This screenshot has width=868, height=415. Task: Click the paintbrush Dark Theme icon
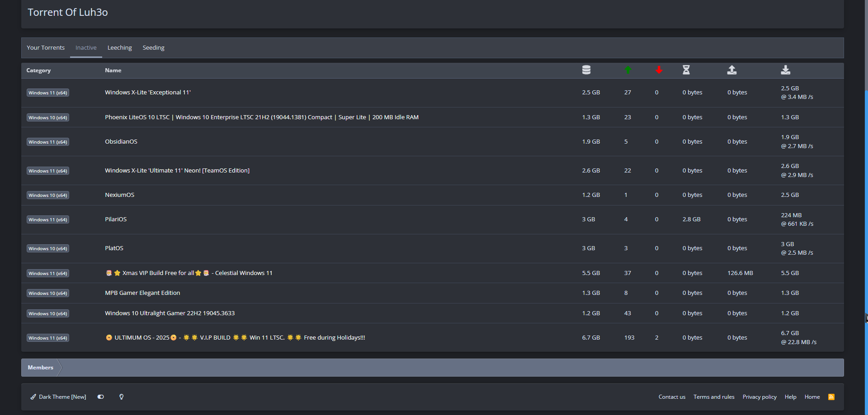tap(33, 397)
